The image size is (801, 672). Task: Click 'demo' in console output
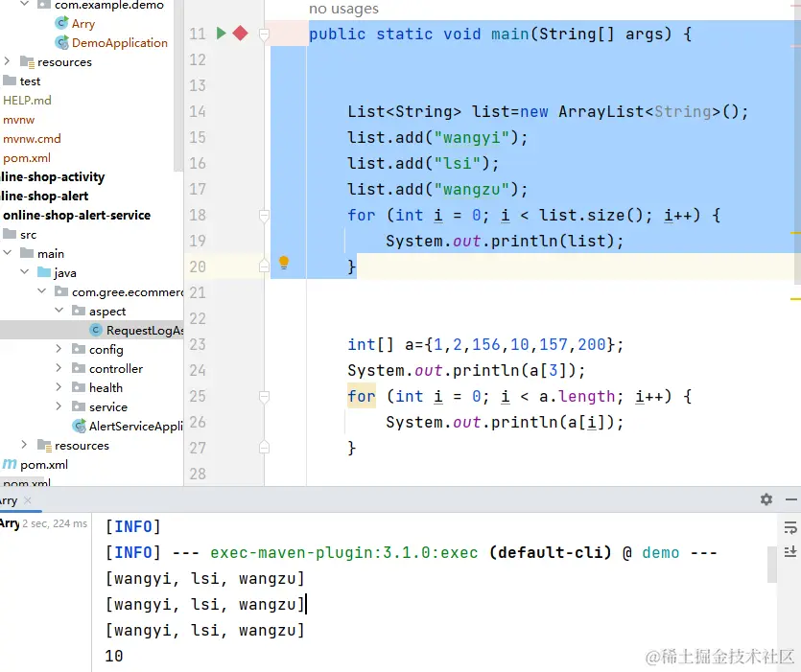[661, 552]
